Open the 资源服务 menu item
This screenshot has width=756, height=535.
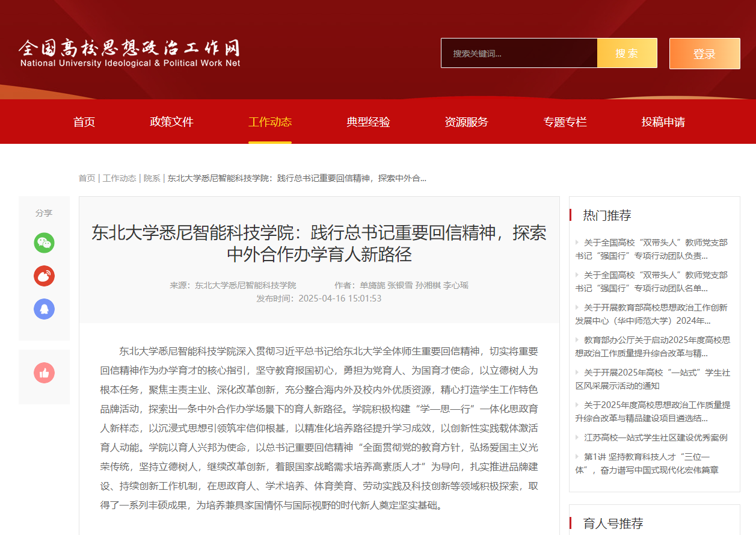click(x=466, y=122)
